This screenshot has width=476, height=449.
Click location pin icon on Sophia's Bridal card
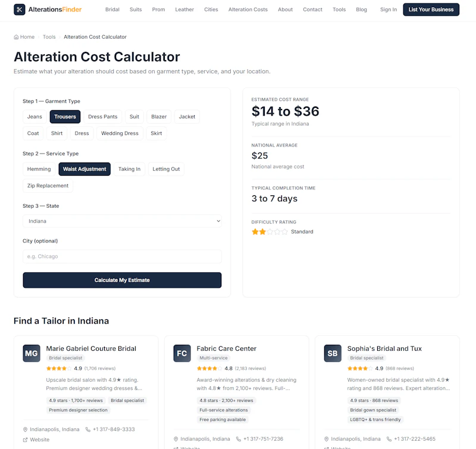point(326,439)
